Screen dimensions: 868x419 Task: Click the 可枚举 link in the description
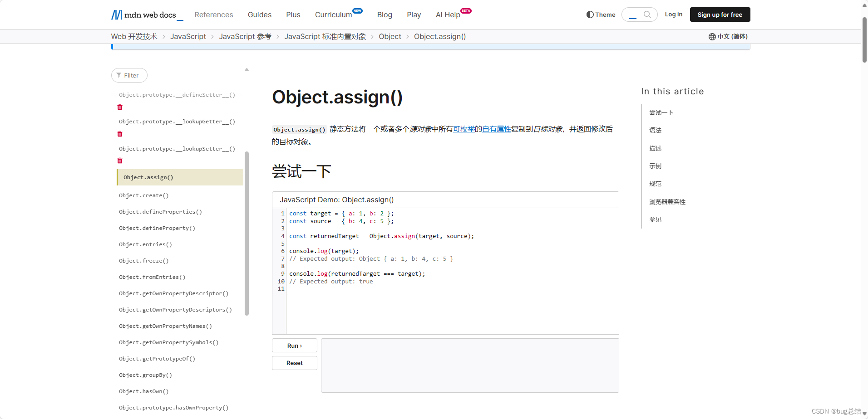(464, 129)
